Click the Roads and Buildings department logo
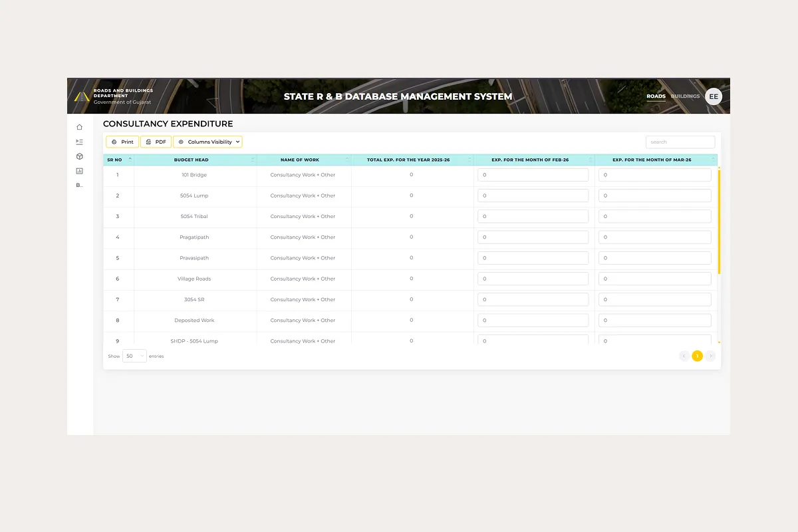The image size is (798, 532). [82, 96]
